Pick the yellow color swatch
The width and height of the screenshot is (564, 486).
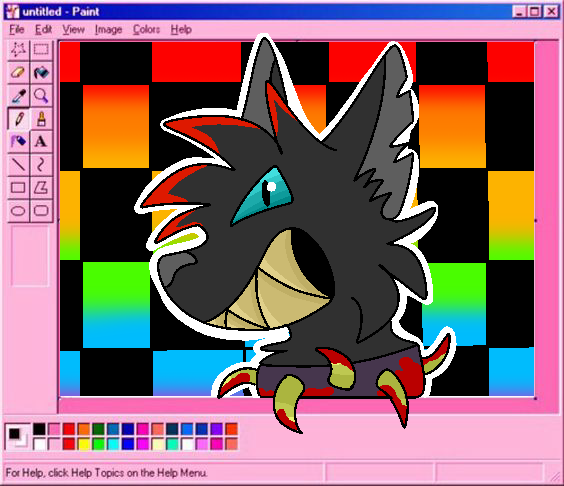pyautogui.click(x=84, y=444)
